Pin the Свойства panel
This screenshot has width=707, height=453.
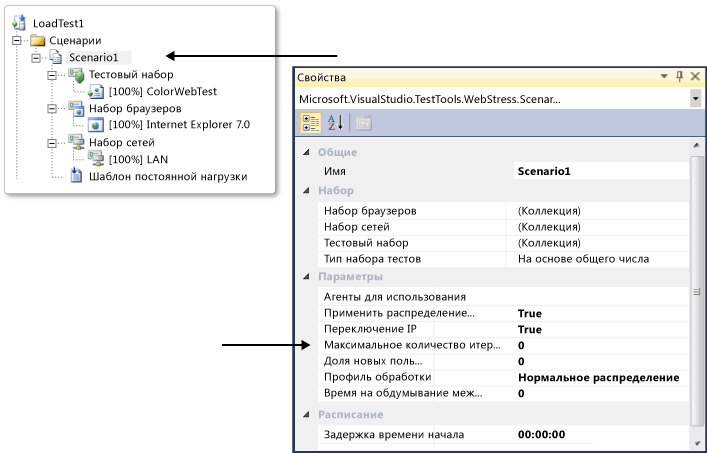(x=679, y=77)
